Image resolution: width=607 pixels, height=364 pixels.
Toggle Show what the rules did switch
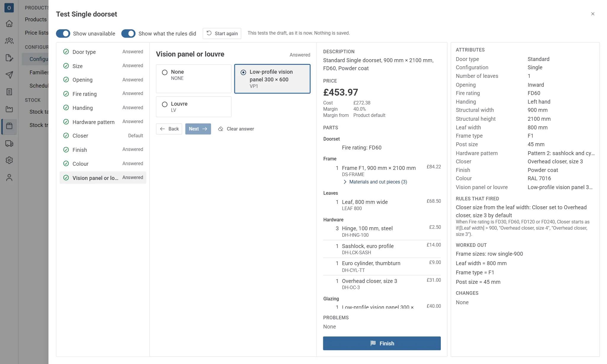point(128,33)
